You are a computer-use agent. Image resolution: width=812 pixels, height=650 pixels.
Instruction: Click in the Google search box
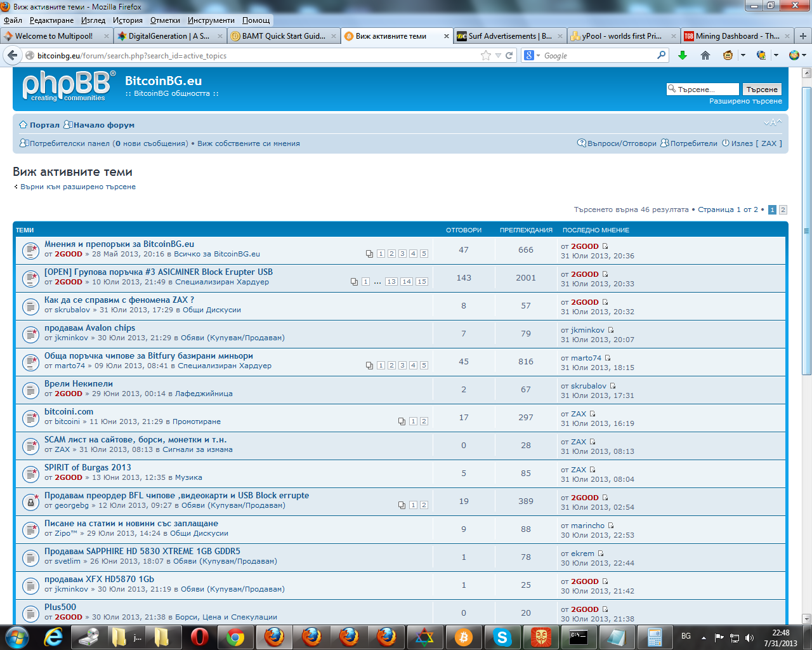click(599, 55)
